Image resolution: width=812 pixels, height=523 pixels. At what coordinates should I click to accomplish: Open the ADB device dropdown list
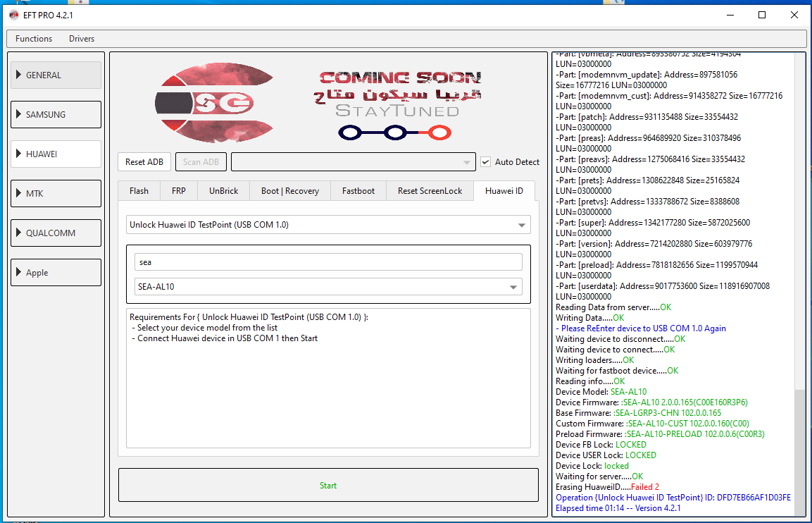pos(353,161)
